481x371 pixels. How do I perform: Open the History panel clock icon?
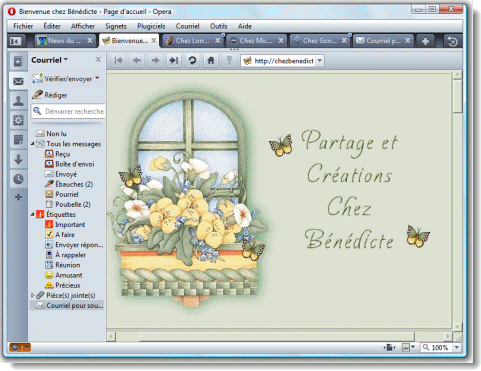click(18, 179)
